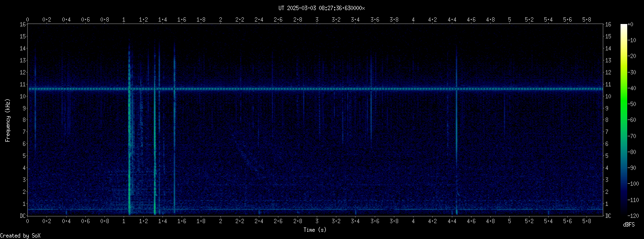Select the -110 value on the dBFS scale

click(634, 200)
